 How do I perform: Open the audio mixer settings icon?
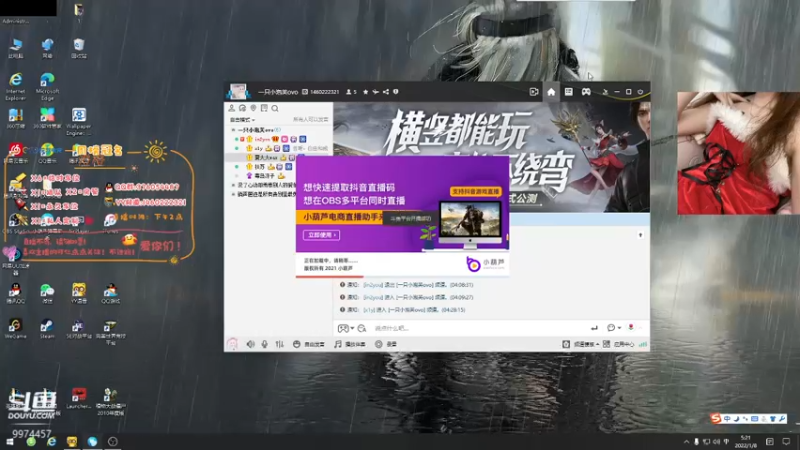click(279, 344)
